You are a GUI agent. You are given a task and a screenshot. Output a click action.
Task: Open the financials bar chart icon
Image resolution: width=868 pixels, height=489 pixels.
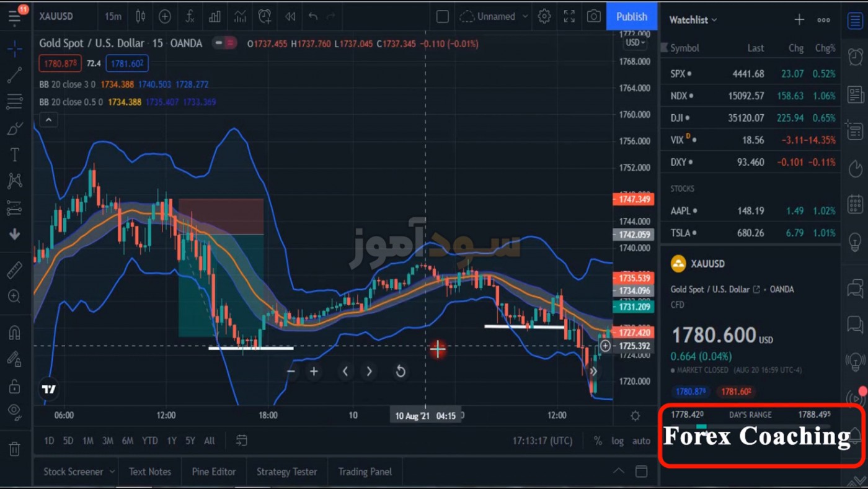pyautogui.click(x=215, y=17)
